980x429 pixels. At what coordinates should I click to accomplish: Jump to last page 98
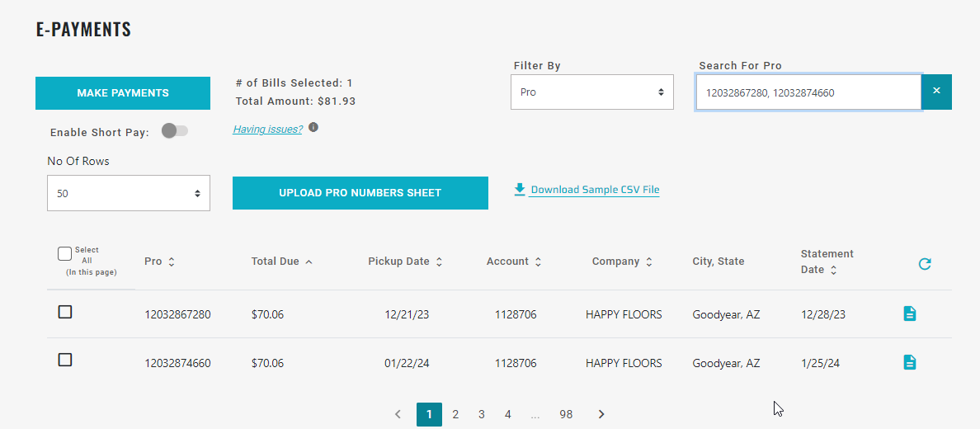566,414
